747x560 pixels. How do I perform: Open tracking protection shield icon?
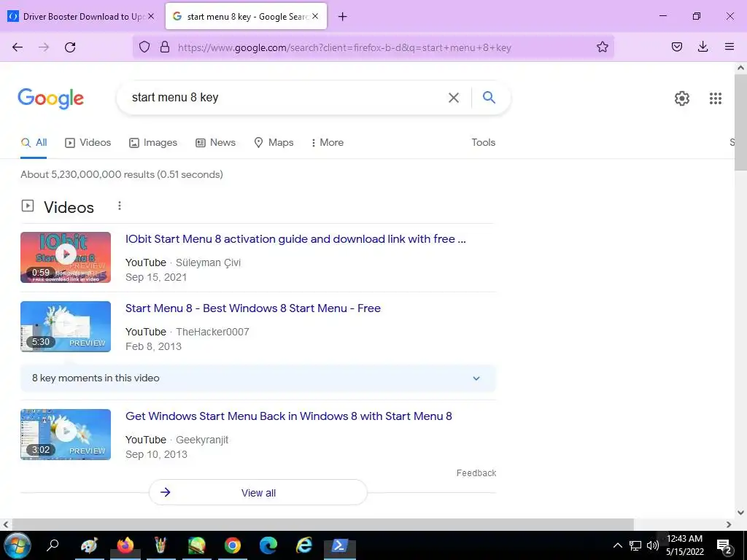pos(144,47)
